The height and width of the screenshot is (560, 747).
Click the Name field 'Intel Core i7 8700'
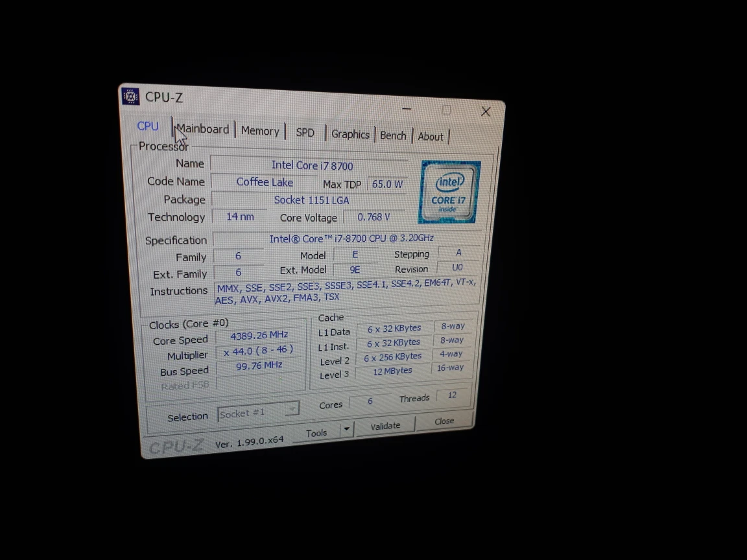[x=311, y=166]
